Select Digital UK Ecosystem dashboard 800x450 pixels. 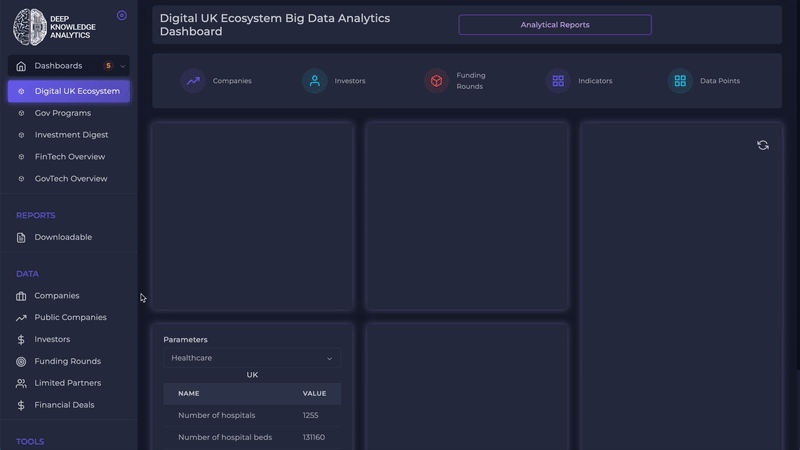tap(69, 91)
